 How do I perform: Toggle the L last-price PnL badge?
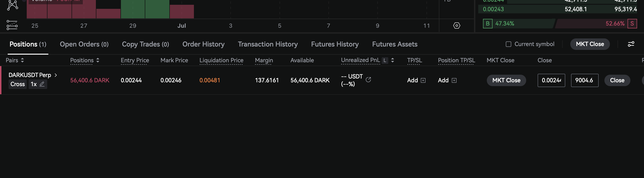click(x=385, y=60)
